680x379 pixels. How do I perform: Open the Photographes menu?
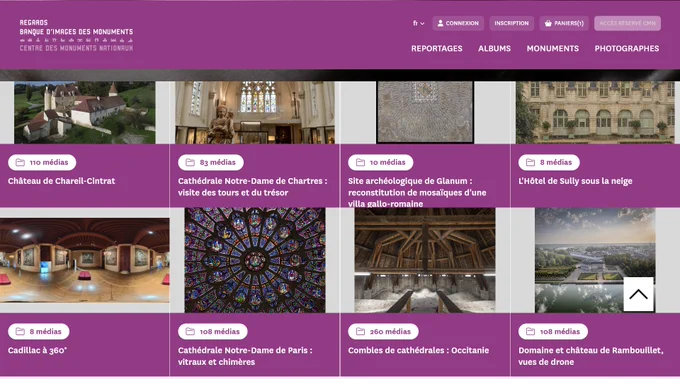point(627,49)
